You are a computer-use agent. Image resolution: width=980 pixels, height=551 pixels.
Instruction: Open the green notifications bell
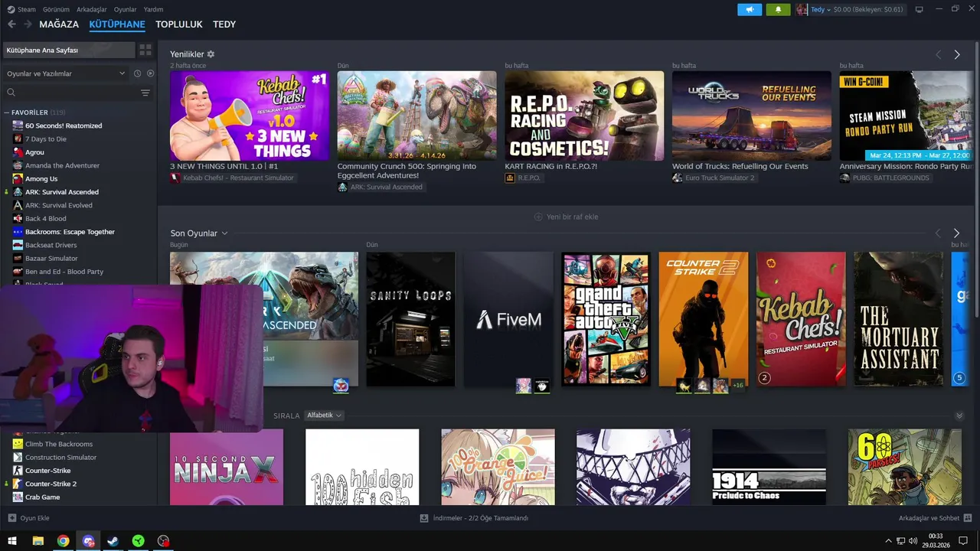(778, 9)
